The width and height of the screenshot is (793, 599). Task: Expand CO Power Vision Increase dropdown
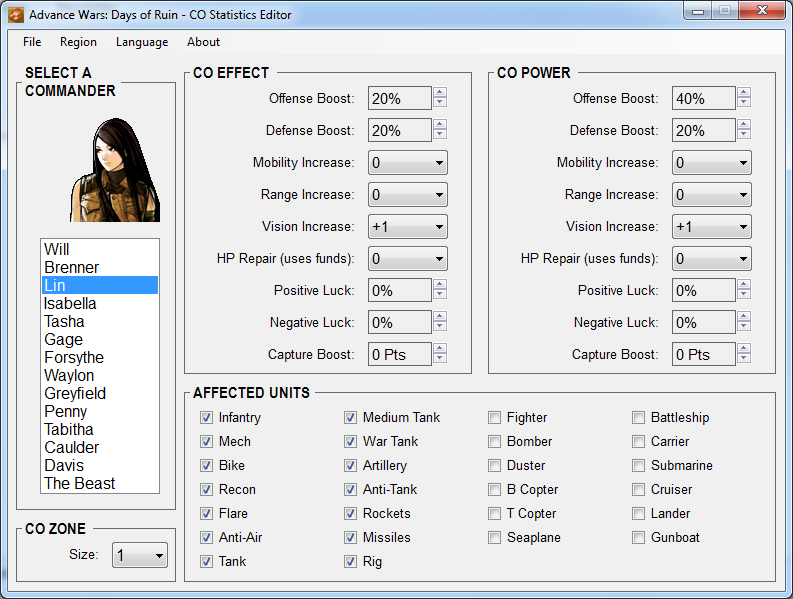coord(711,226)
